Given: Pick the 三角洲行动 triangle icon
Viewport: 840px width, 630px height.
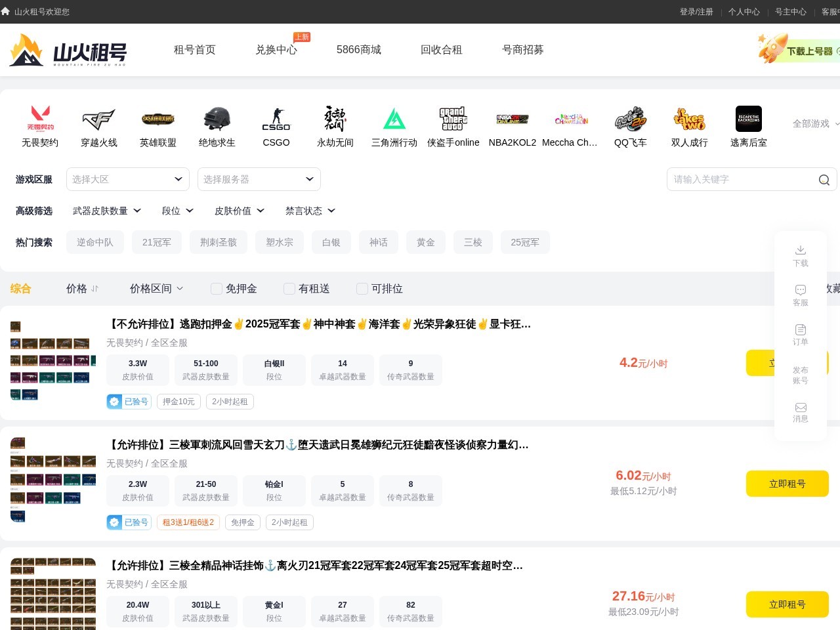Looking at the screenshot, I should (394, 119).
